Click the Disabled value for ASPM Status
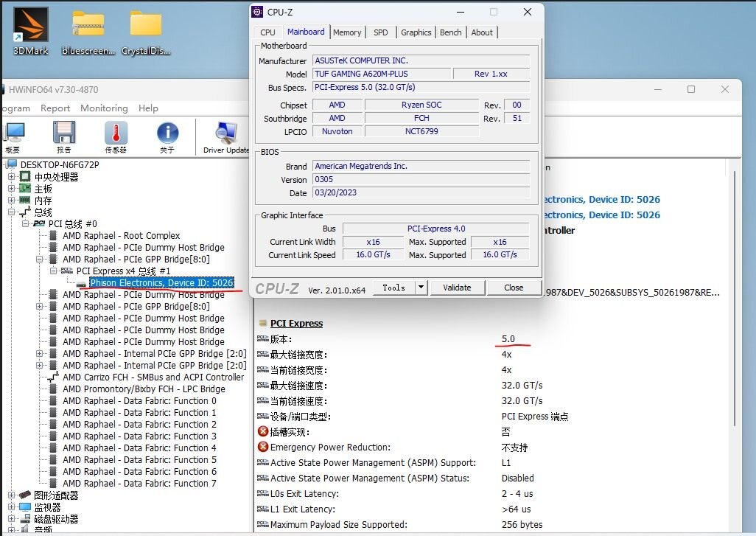 point(518,478)
